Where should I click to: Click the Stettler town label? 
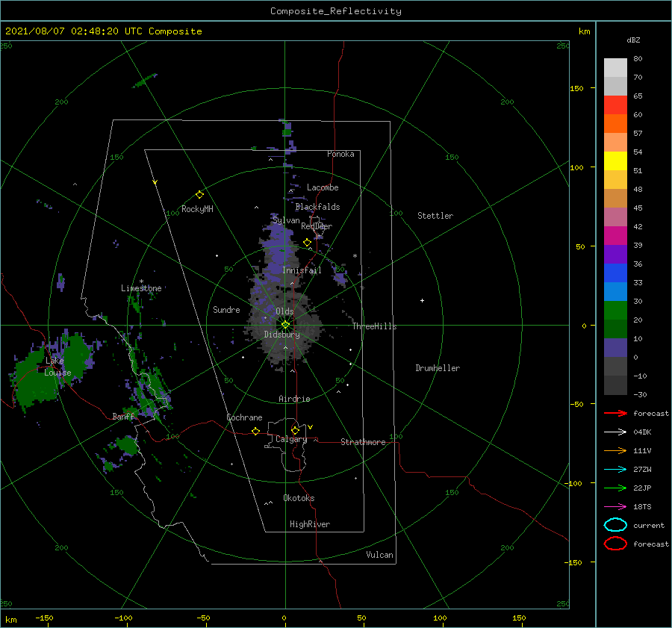435,216
